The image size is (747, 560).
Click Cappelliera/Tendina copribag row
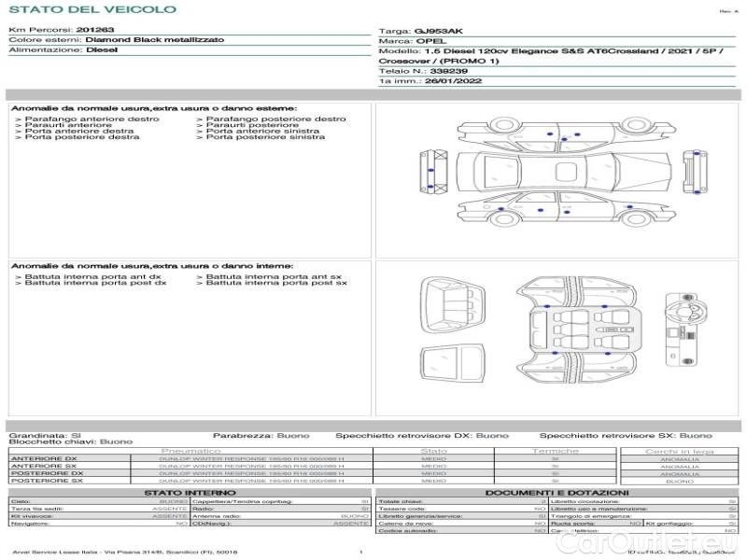pos(281,501)
